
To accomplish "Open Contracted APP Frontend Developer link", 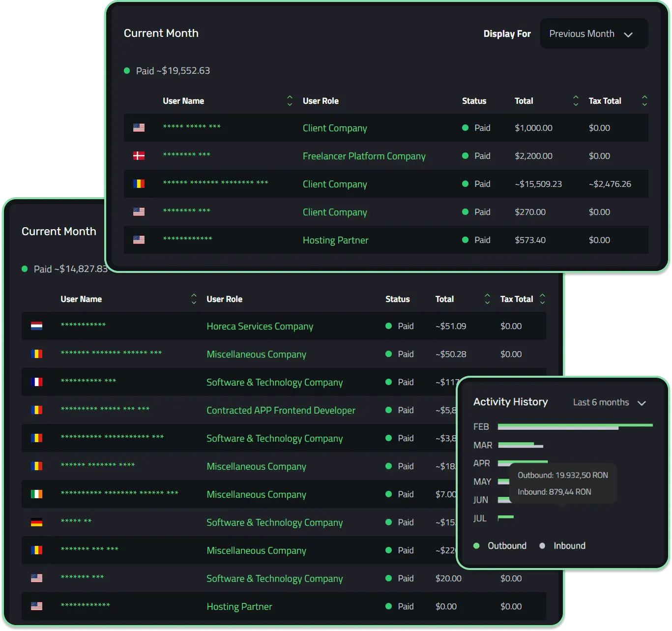I will [x=281, y=410].
